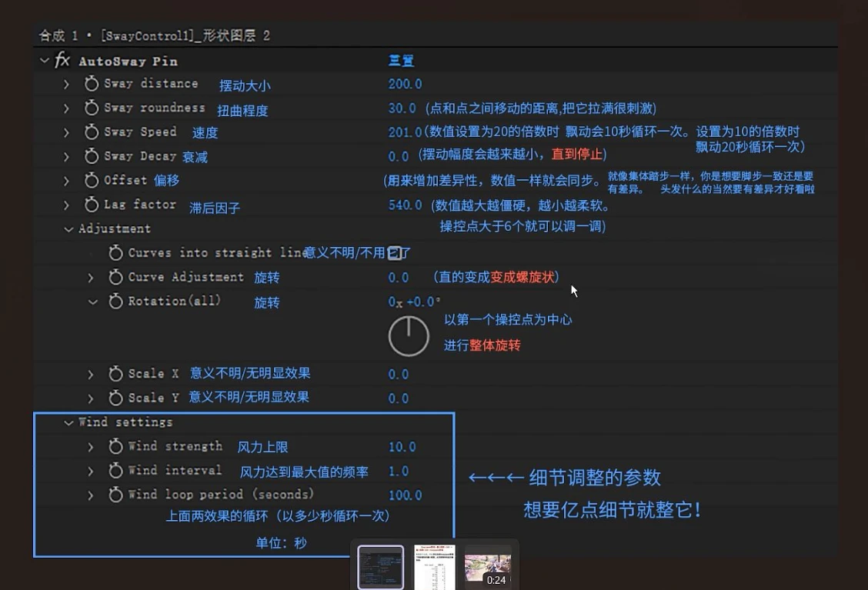Toggle the AutoSway Pin fx effect switch
This screenshot has height=590, width=868.
coord(62,61)
